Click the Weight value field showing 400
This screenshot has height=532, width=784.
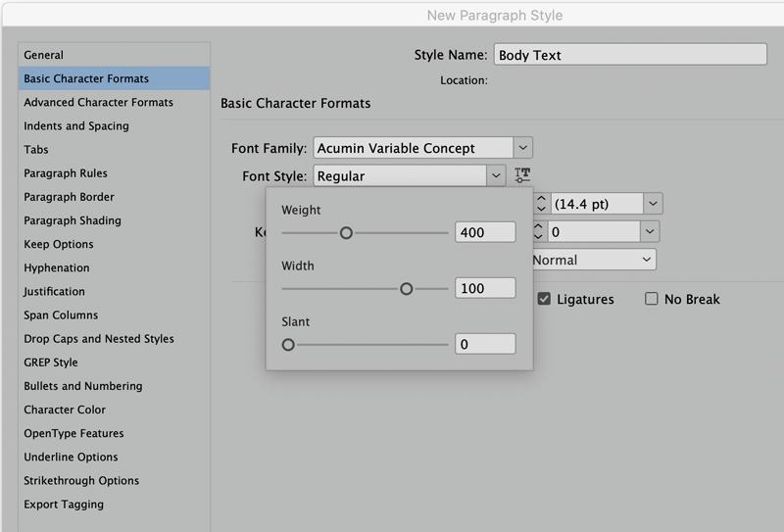(x=485, y=232)
